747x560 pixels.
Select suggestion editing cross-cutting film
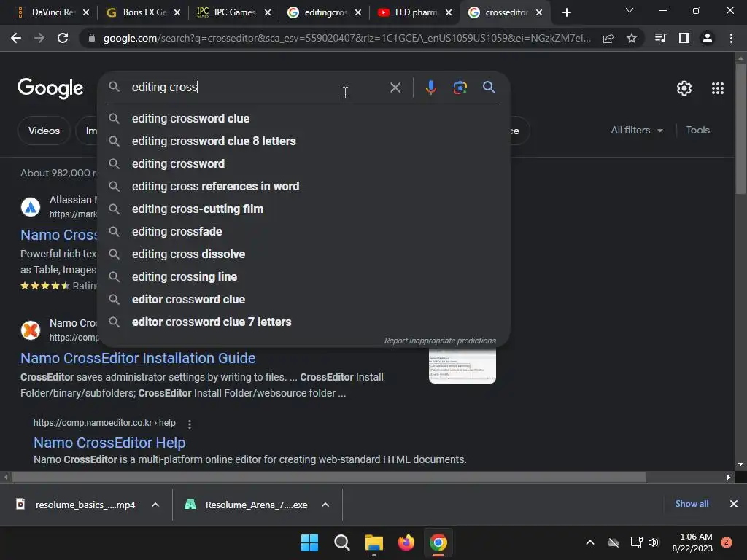point(304,209)
